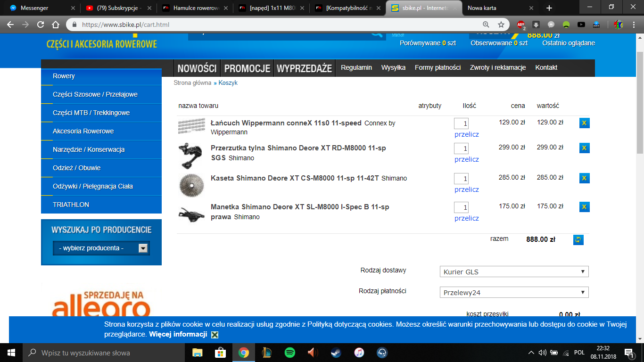Click the download arrow extension icon
The height and width of the screenshot is (362, 644).
click(x=536, y=25)
